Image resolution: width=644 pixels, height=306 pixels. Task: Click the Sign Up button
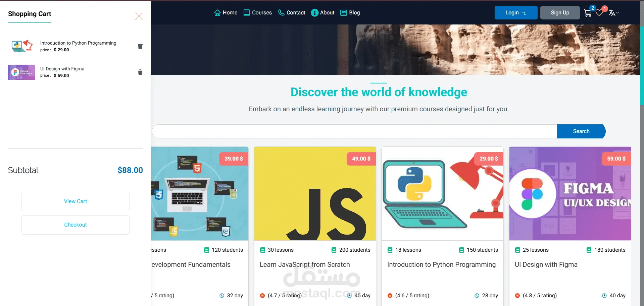(x=560, y=13)
